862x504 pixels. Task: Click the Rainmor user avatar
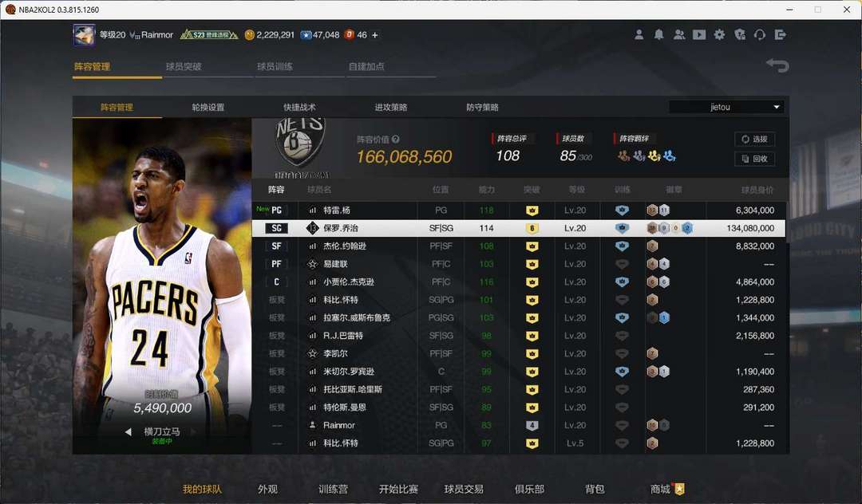click(x=84, y=34)
